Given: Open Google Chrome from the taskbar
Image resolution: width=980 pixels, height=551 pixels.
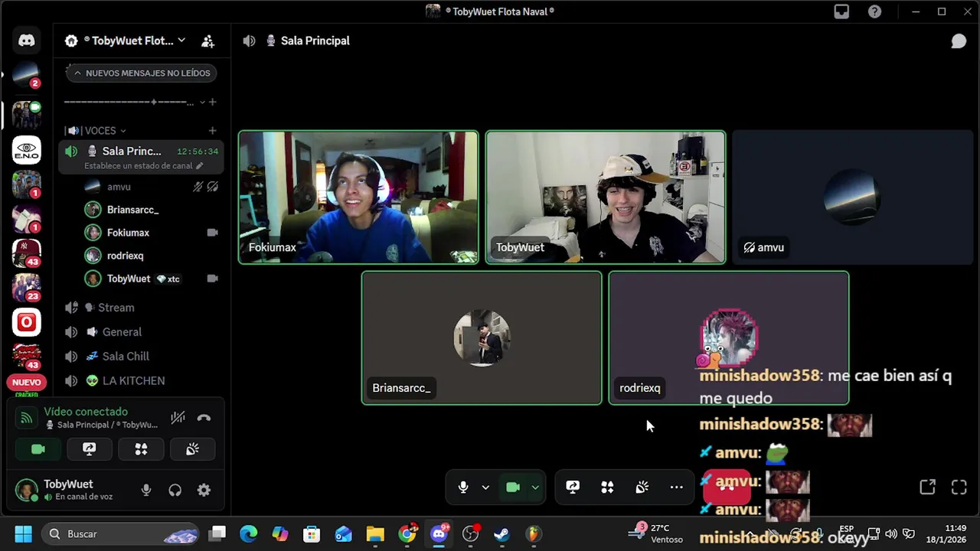Looking at the screenshot, I should pos(407,534).
